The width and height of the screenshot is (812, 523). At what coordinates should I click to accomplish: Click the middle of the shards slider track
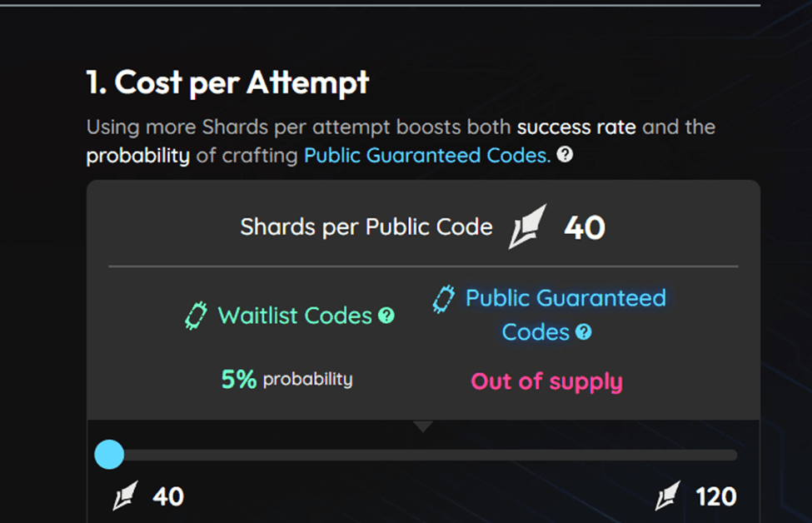[423, 456]
